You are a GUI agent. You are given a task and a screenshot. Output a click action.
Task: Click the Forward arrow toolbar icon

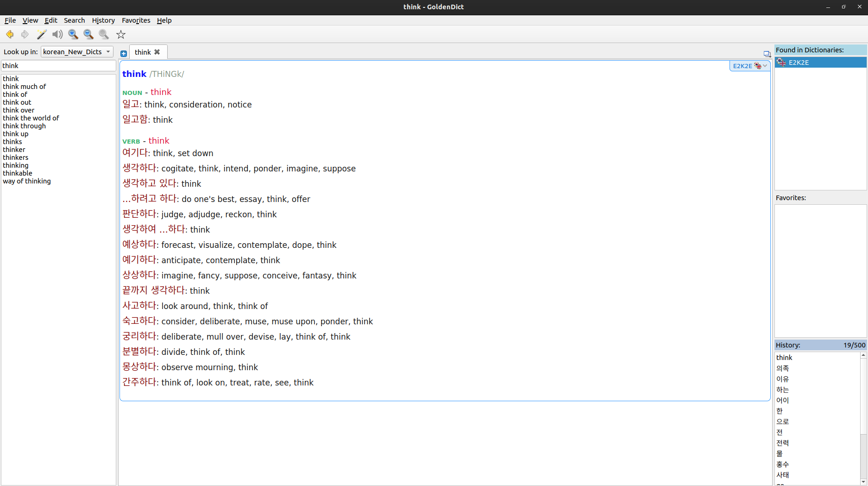coord(25,34)
